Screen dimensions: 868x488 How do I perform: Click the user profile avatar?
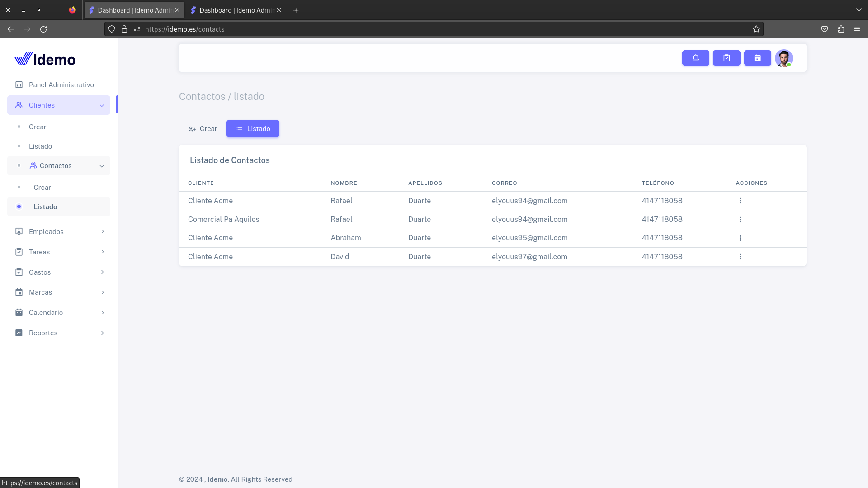(x=783, y=58)
